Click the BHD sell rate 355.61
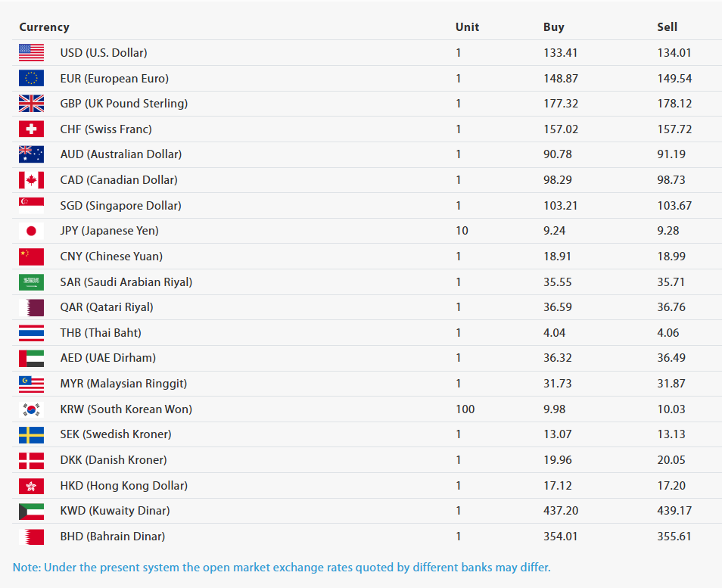Screen dimensions: 722x588 (674, 537)
